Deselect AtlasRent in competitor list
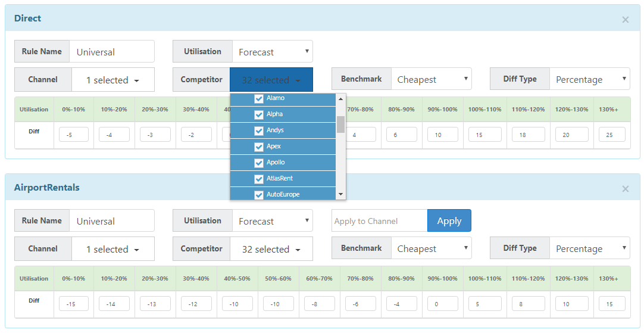The image size is (644, 333). [259, 179]
